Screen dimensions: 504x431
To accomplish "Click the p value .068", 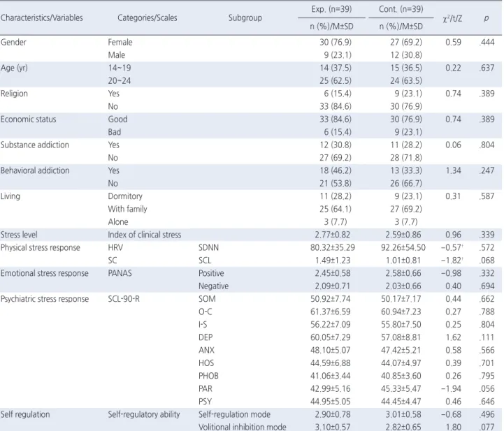I will coord(487,261).
